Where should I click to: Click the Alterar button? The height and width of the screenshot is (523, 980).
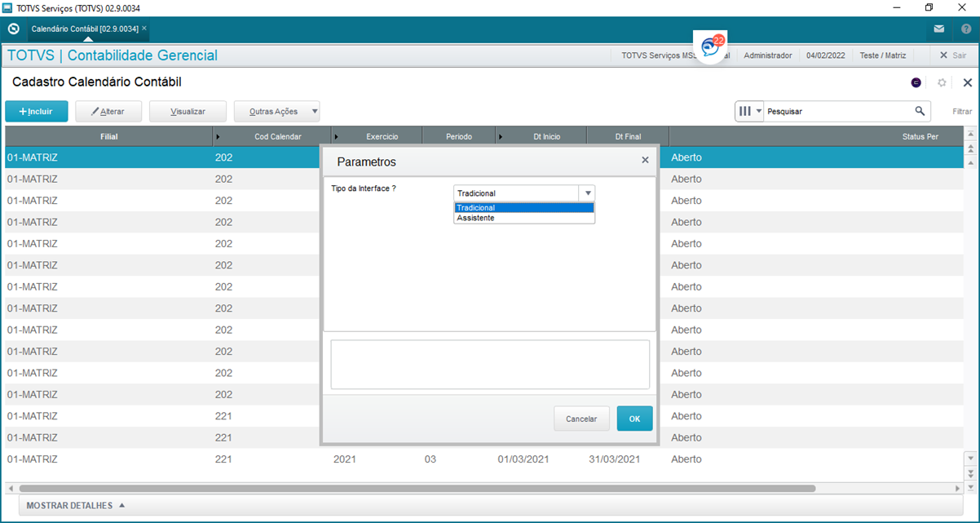coord(108,112)
